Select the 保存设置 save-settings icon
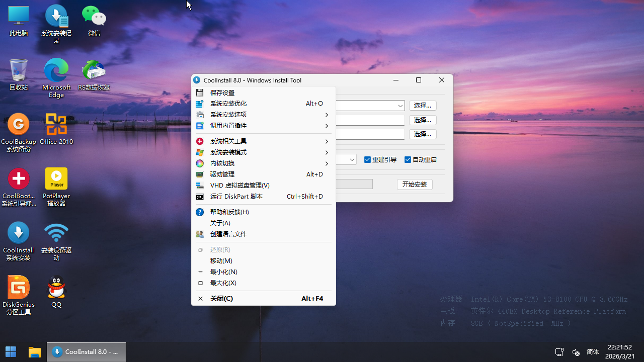This screenshot has height=362, width=644. (200, 93)
